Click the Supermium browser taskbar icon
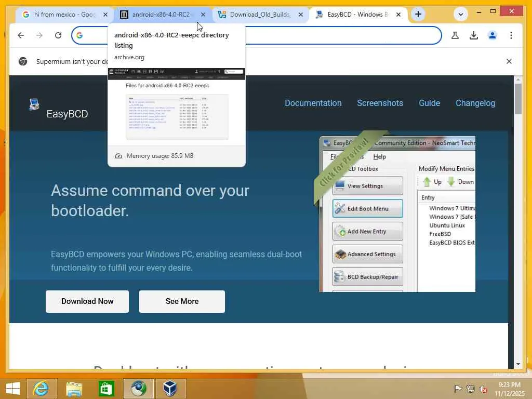This screenshot has height=399, width=532. coord(139,389)
